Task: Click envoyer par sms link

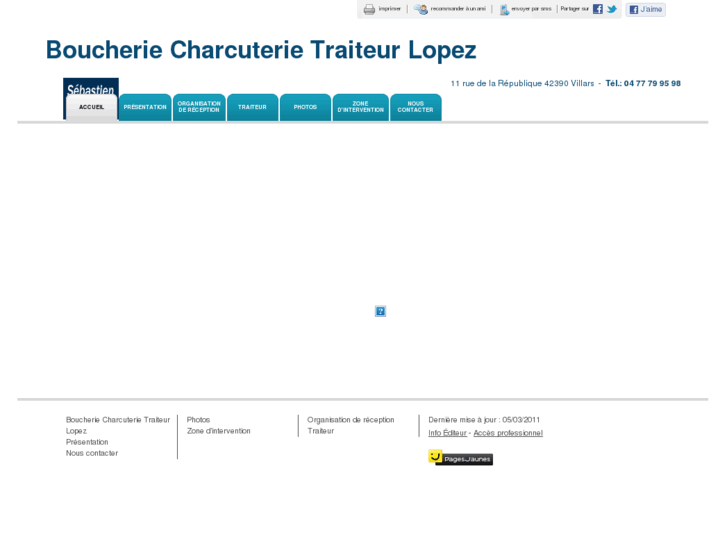Action: click(x=531, y=9)
